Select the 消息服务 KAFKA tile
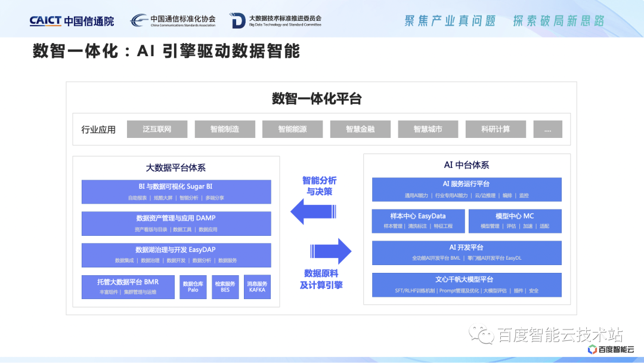Image resolution: width=644 pixels, height=363 pixels. (257, 287)
